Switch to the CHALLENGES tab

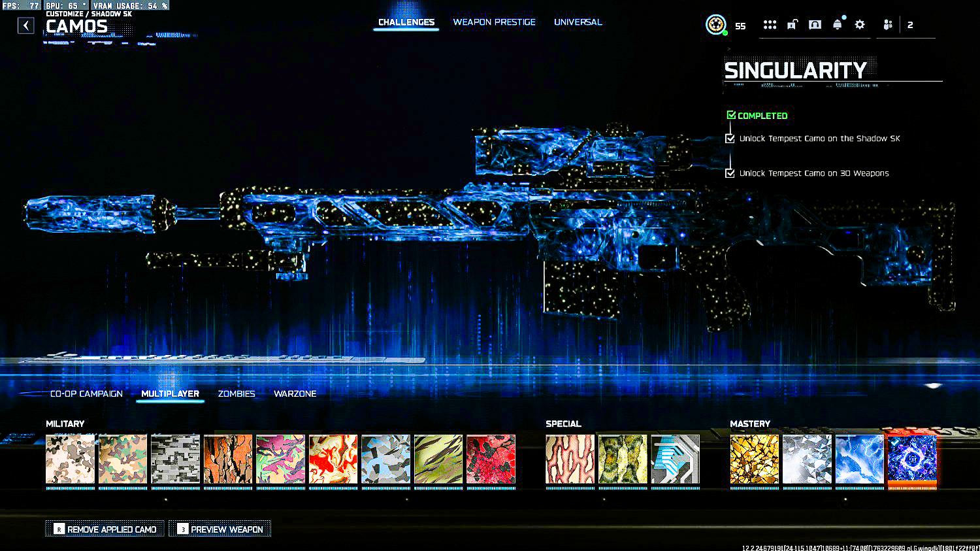pos(406,22)
